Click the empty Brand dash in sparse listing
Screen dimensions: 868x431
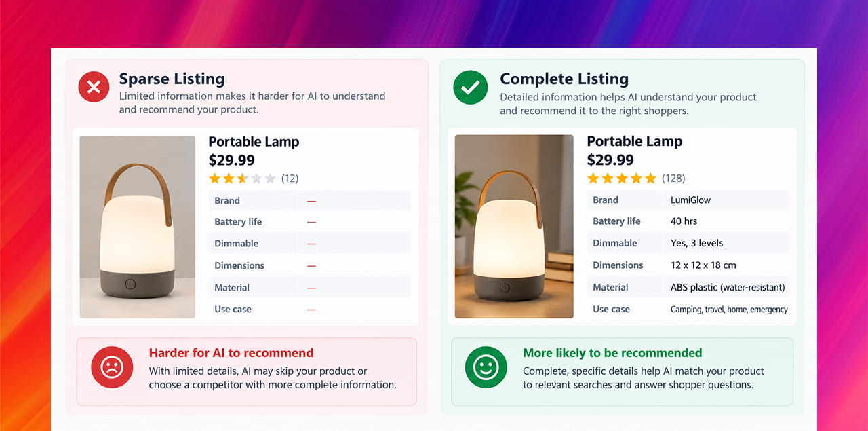[311, 201]
